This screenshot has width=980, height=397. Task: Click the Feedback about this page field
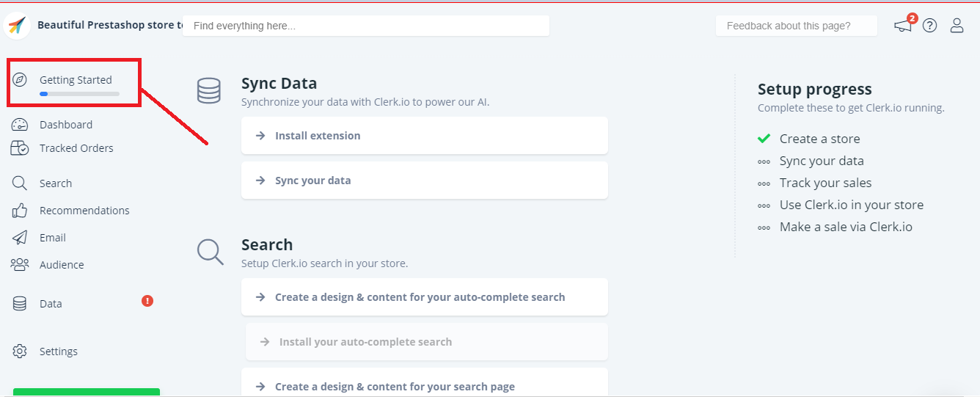coord(796,26)
